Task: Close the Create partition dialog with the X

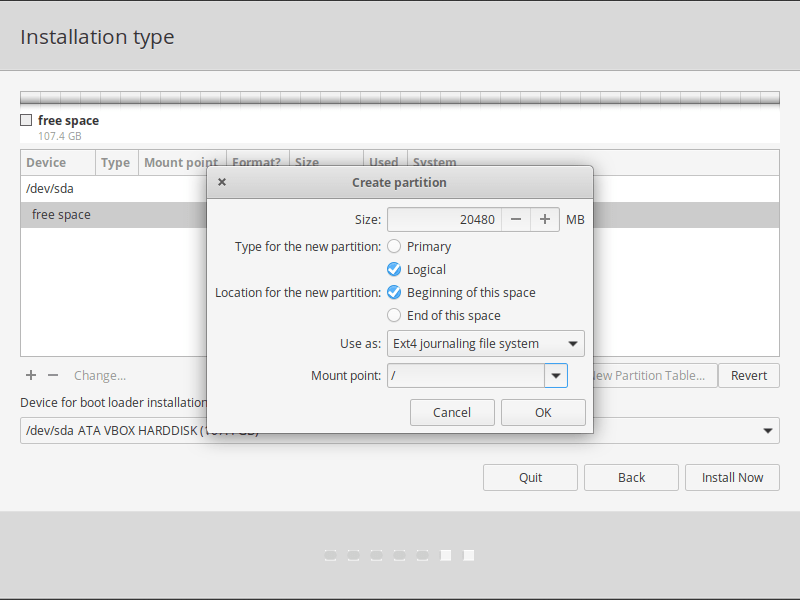Action: (221, 182)
